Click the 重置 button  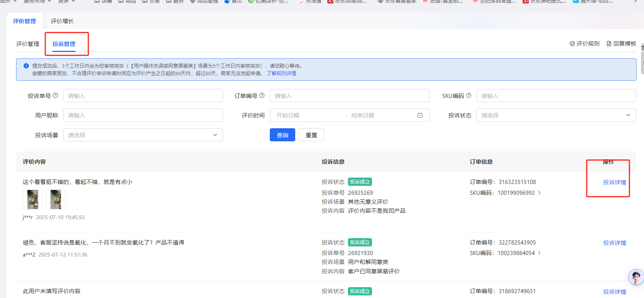pos(311,135)
